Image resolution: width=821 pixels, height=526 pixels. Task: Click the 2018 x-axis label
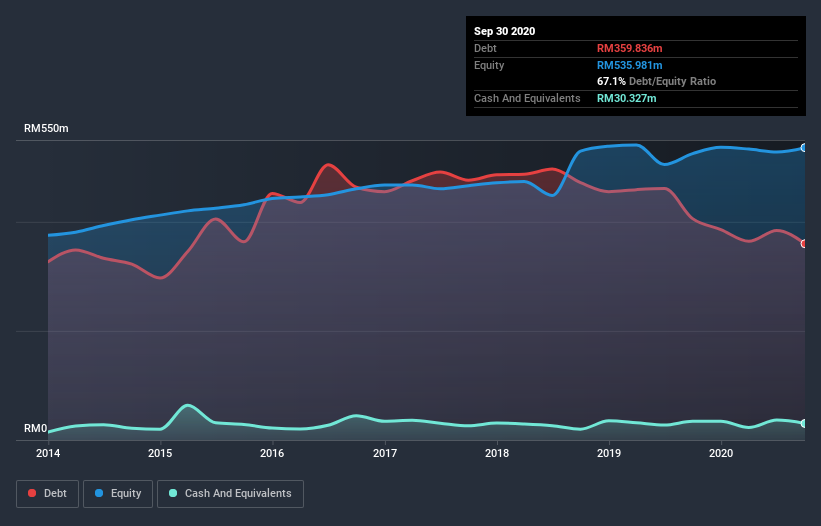click(497, 453)
